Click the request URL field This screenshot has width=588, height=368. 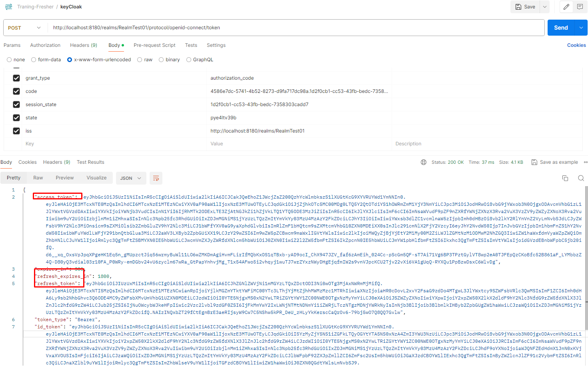point(296,28)
